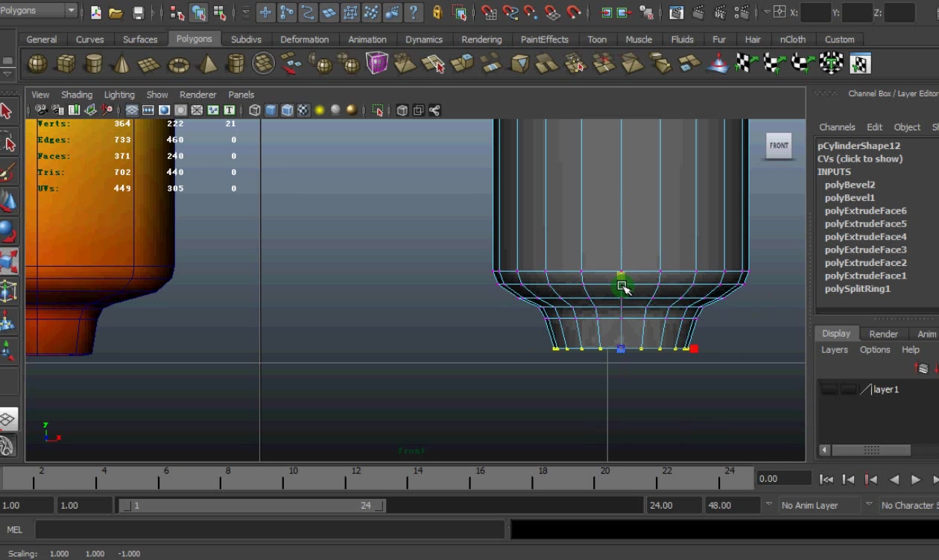The width and height of the screenshot is (939, 560).
Task: Select the polygon cone primitive icon
Action: 121,65
